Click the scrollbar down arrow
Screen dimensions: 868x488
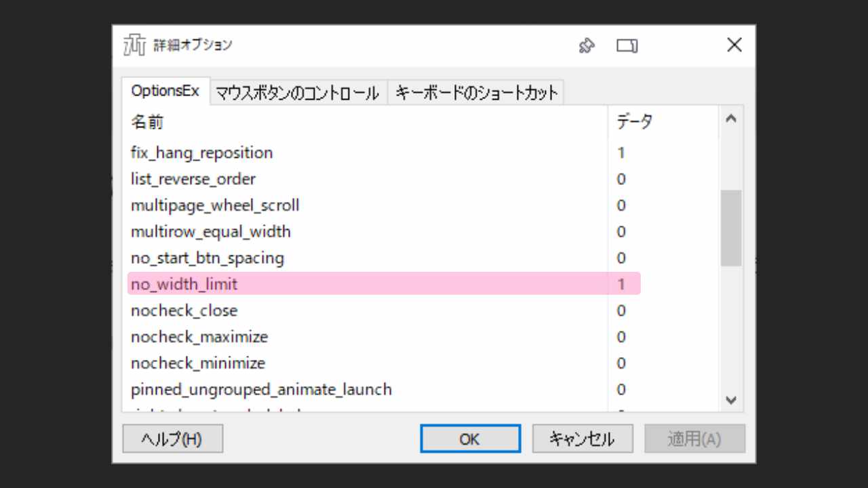(x=732, y=401)
